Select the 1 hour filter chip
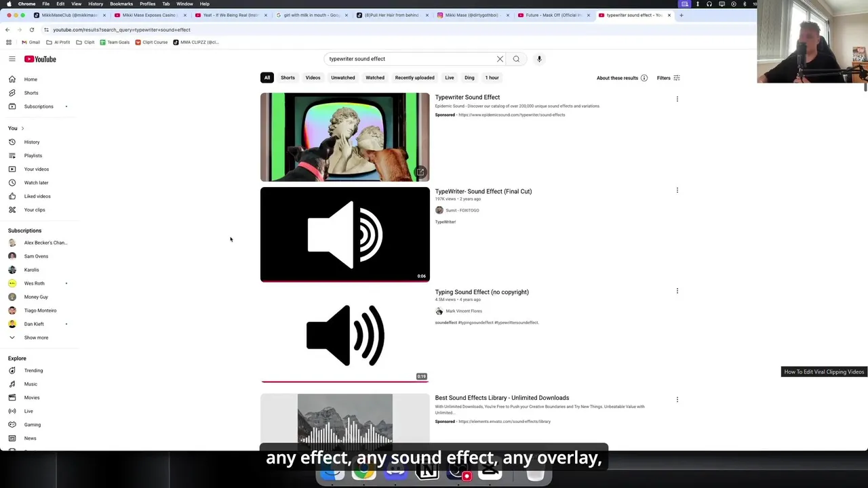868x488 pixels. [x=492, y=78]
